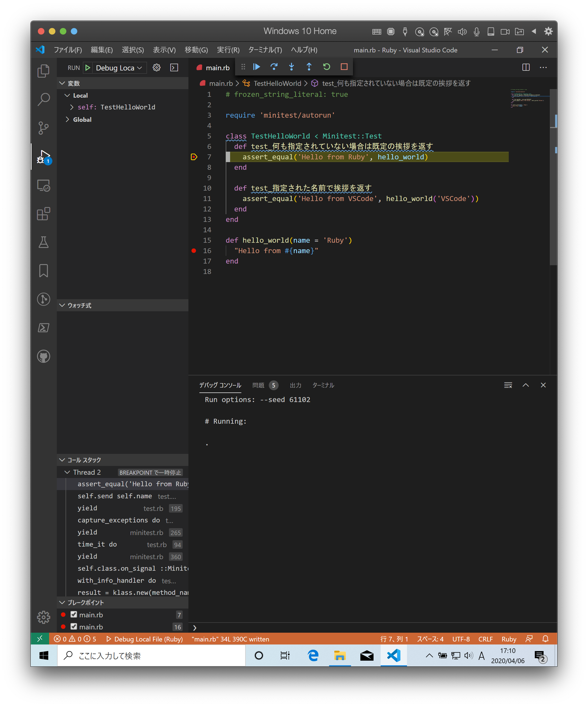Toggle the red breakpoint on line 16
Image resolution: width=588 pixels, height=707 pixels.
(x=194, y=250)
